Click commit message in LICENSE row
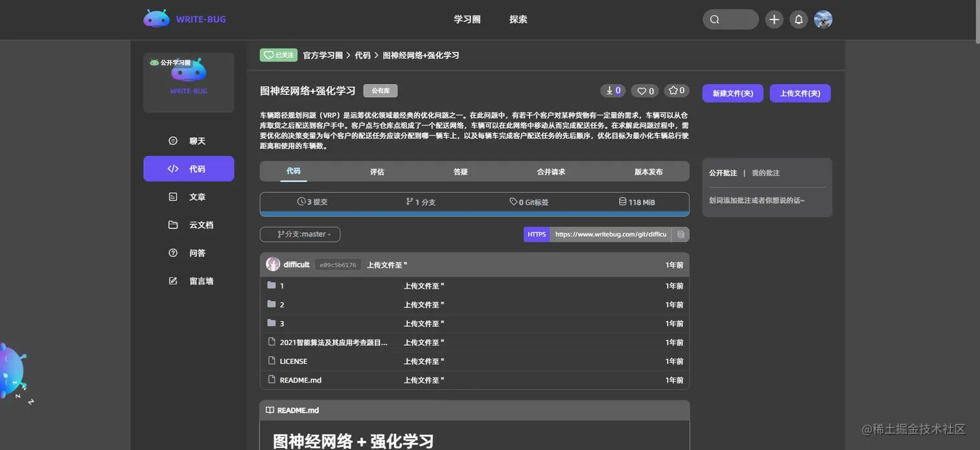 (424, 361)
